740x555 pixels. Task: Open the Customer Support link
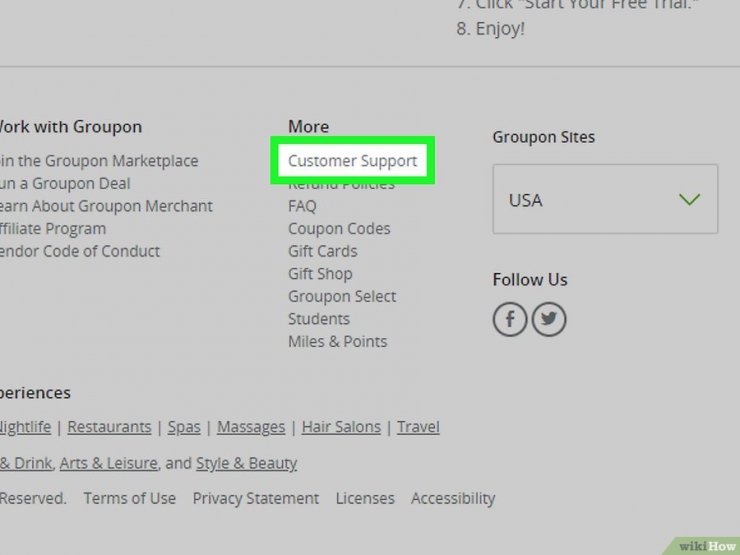coord(353,161)
